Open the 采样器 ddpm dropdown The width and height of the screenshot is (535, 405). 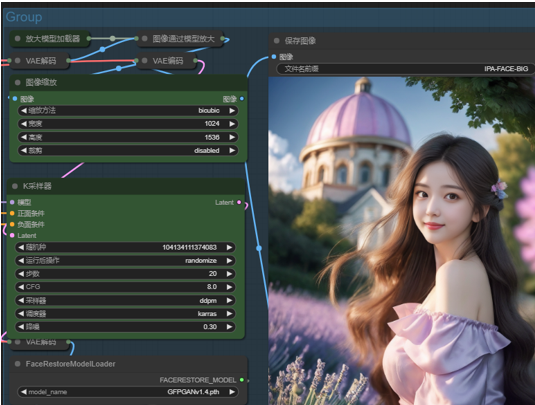125,301
